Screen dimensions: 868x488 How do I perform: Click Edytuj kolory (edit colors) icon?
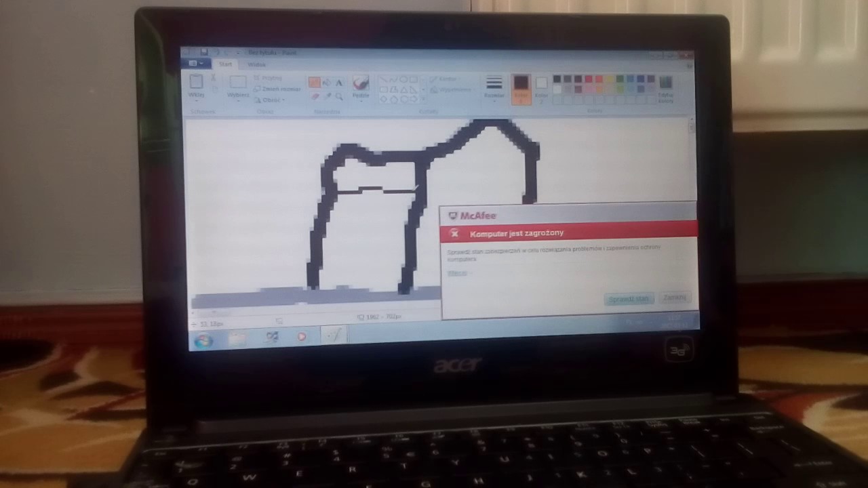coord(665,83)
